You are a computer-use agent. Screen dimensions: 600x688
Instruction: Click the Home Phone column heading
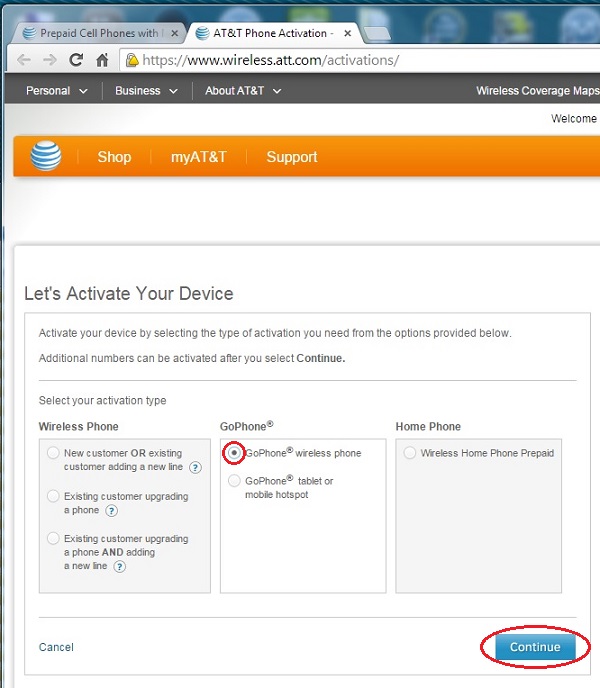[428, 426]
